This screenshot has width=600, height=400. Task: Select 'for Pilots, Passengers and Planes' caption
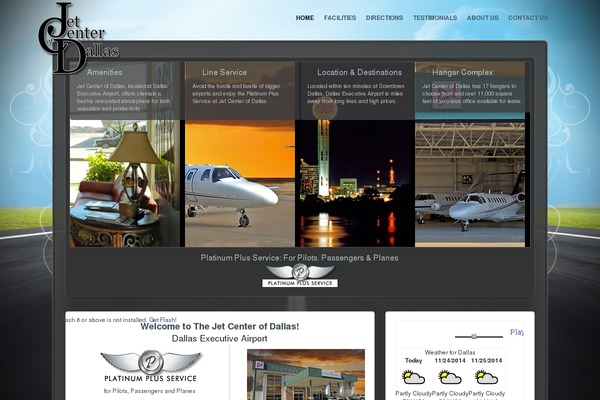point(150,391)
